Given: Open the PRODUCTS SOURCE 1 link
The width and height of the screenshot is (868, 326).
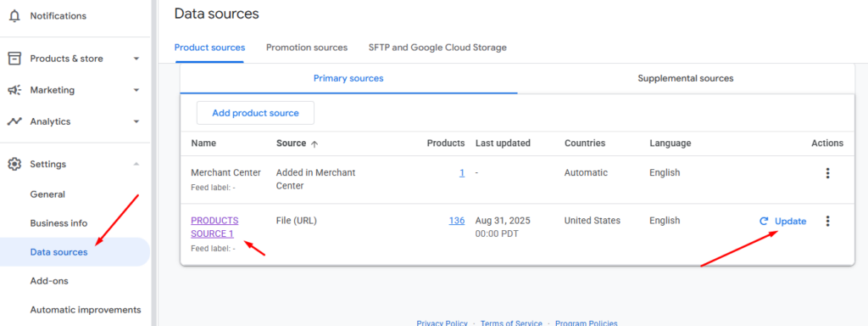Looking at the screenshot, I should click(214, 228).
